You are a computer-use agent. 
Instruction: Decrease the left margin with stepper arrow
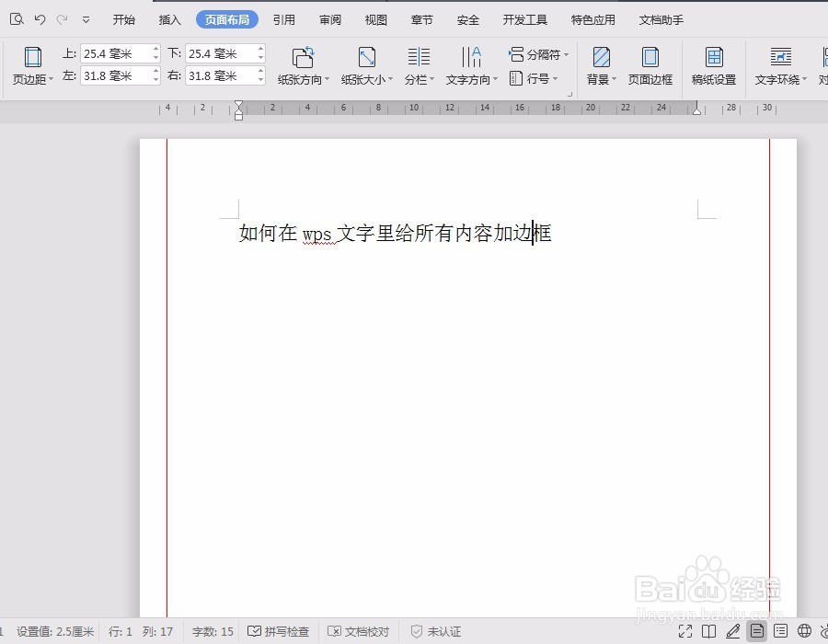coord(155,80)
